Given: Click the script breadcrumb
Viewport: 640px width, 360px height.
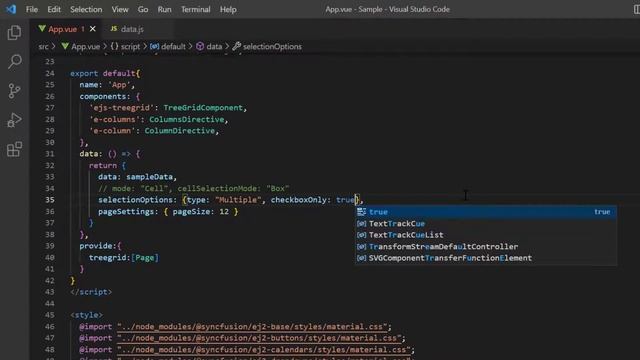Looking at the screenshot, I should click(x=130, y=47).
